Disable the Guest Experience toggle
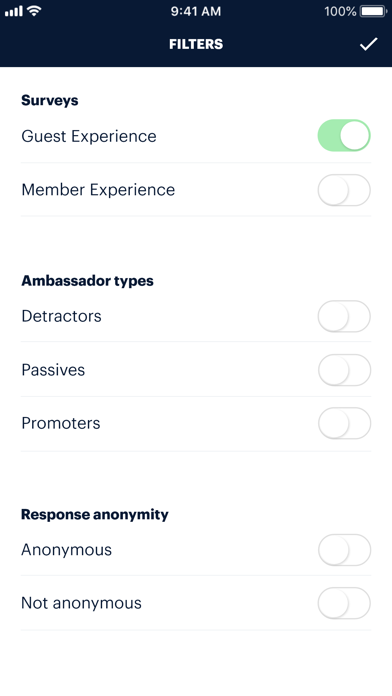Viewport: 392px width, 696px height. click(x=344, y=135)
